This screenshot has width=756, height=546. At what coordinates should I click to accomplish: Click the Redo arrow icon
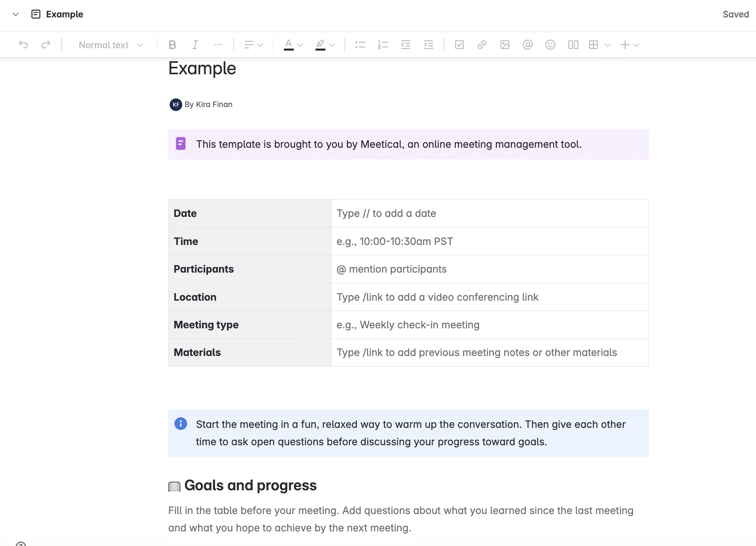point(46,45)
